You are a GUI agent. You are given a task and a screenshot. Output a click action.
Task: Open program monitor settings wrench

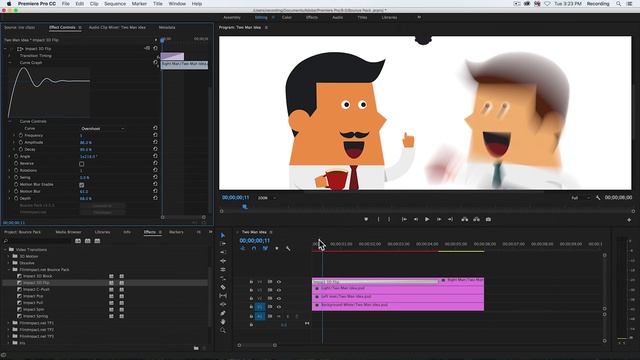point(598,198)
